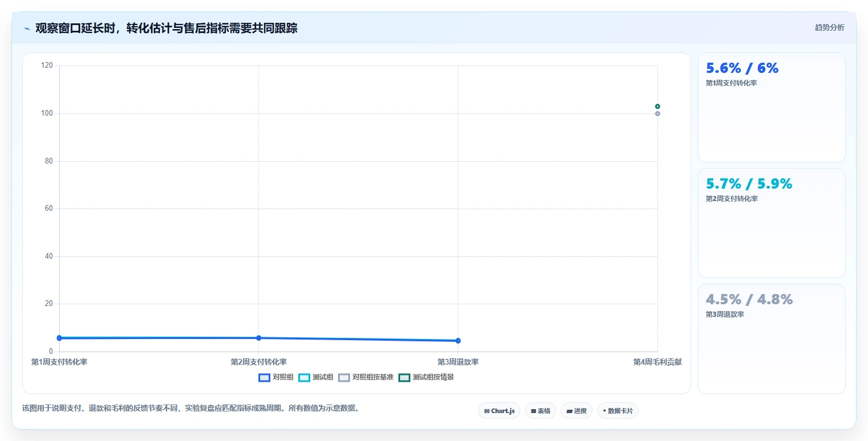Click the y-axis value 120
The height and width of the screenshot is (441, 868).
click(47, 66)
